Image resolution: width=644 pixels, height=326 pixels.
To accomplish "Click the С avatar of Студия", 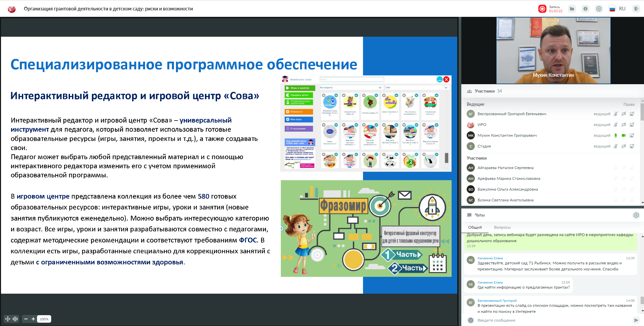I will pos(471,146).
